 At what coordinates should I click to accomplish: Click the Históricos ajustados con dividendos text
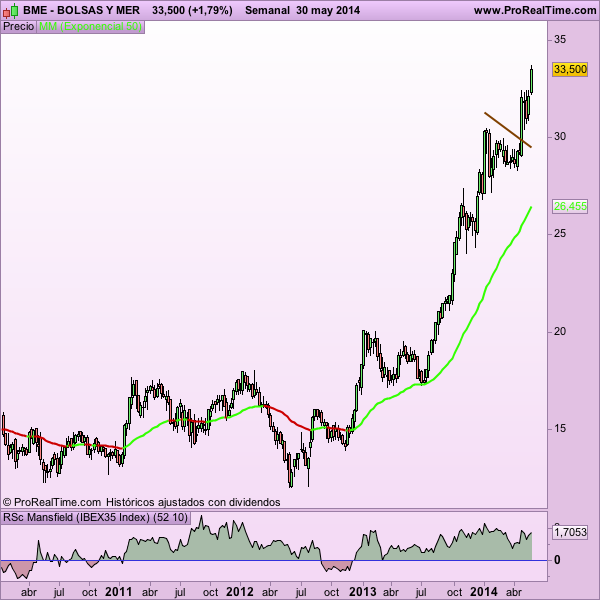tap(193, 502)
